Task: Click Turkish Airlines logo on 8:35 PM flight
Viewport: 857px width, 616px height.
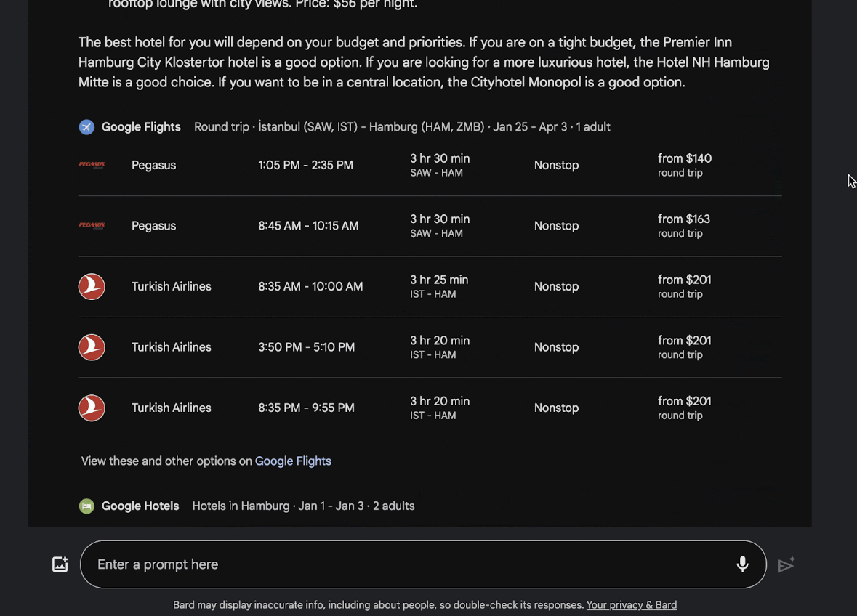Action: tap(92, 408)
